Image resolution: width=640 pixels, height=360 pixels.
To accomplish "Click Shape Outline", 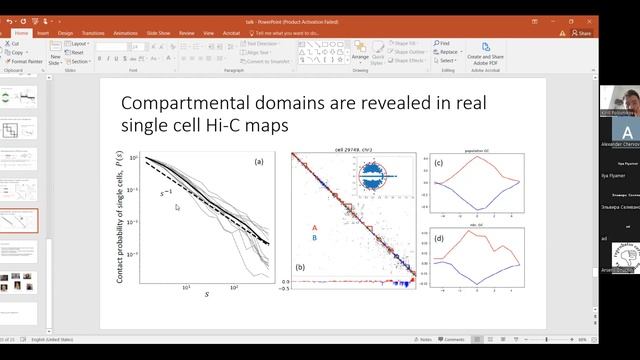I will pyautogui.click(x=407, y=52).
